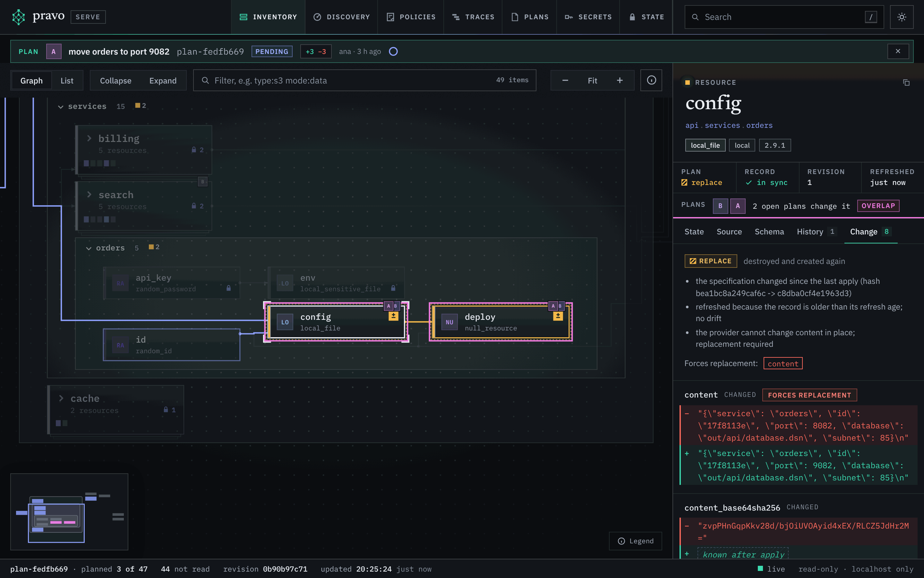The height and width of the screenshot is (578, 924).
Task: Click the RA type icon on id node
Action: 120,345
